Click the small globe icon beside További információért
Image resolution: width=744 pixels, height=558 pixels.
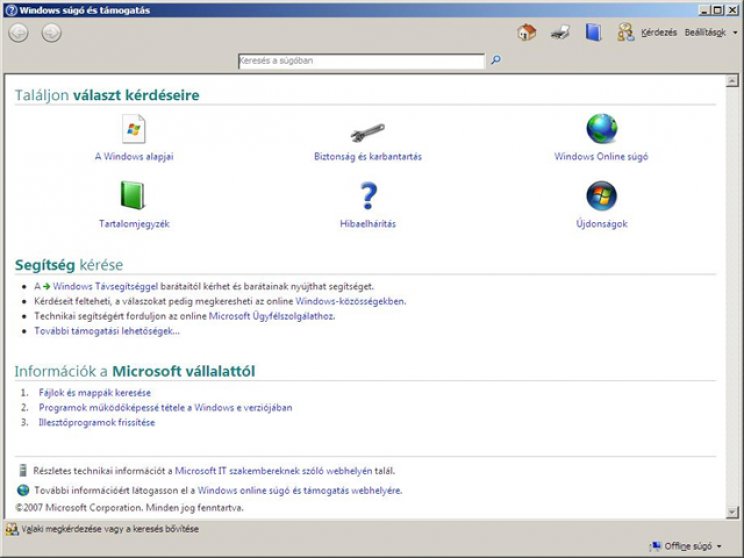pyautogui.click(x=23, y=490)
